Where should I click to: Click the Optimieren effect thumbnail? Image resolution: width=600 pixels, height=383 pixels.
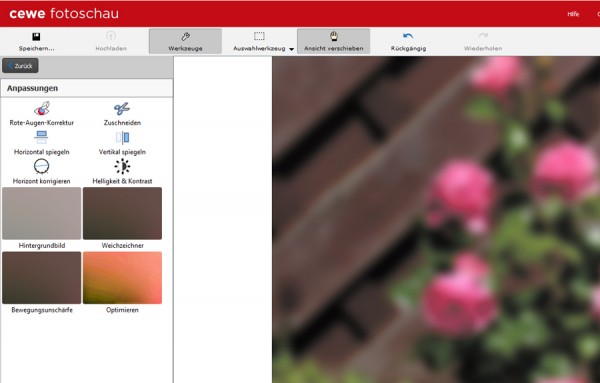tap(122, 278)
